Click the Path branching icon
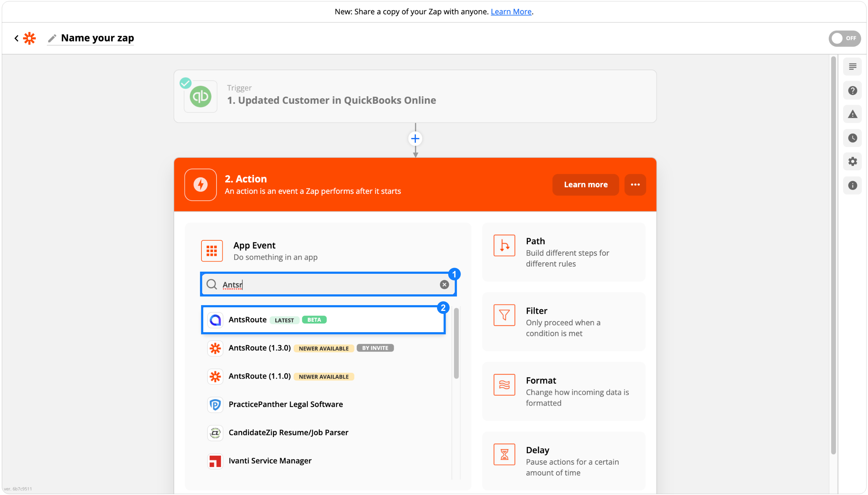The image size is (868, 495). [x=504, y=246]
